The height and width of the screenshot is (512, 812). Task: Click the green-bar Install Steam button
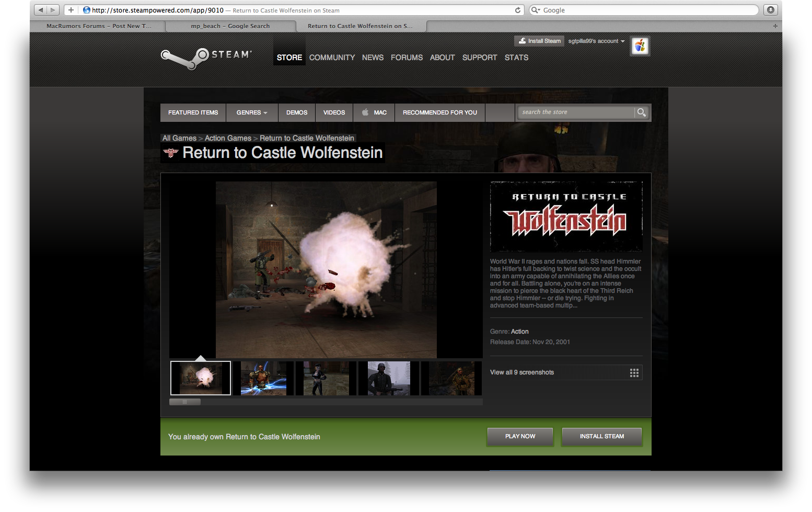pos(602,437)
